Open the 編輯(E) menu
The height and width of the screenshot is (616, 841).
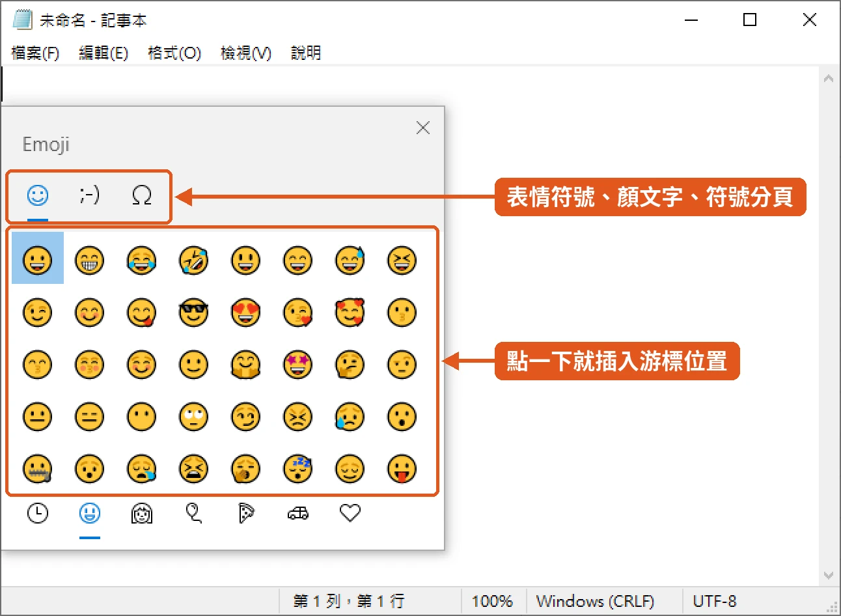coord(103,53)
